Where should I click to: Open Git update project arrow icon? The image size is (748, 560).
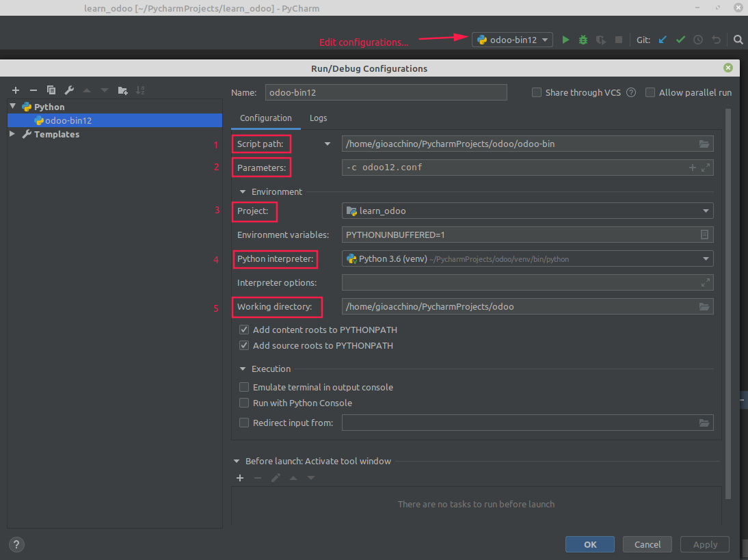[662, 39]
